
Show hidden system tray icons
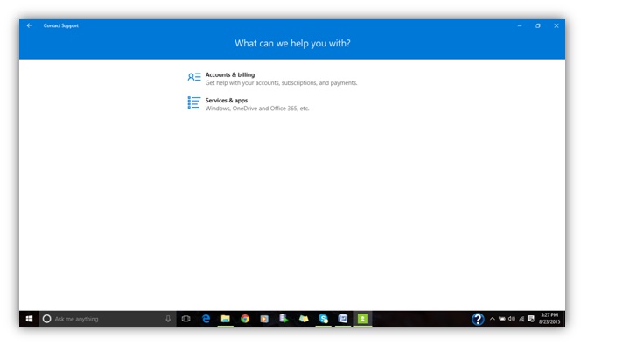coord(493,319)
